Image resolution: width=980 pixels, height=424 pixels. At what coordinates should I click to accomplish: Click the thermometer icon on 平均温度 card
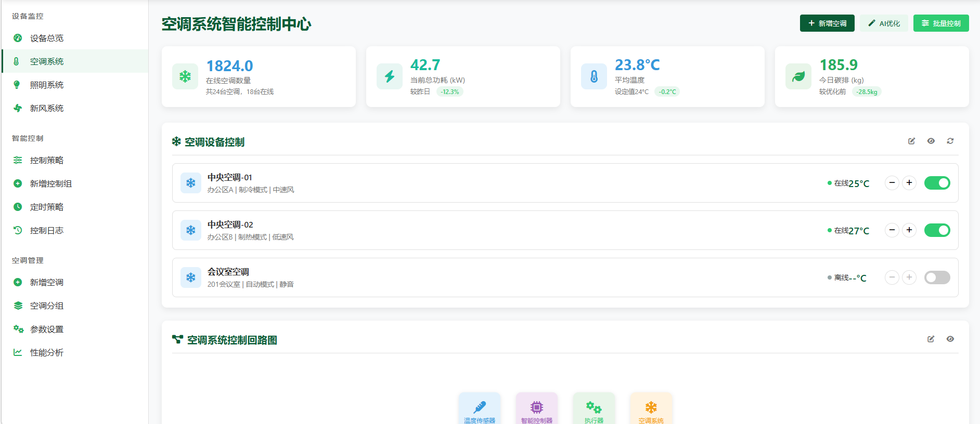(x=594, y=77)
